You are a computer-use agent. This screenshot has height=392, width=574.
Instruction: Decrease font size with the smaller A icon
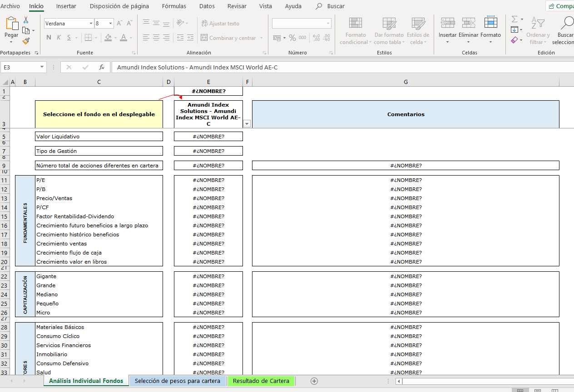tap(129, 23)
